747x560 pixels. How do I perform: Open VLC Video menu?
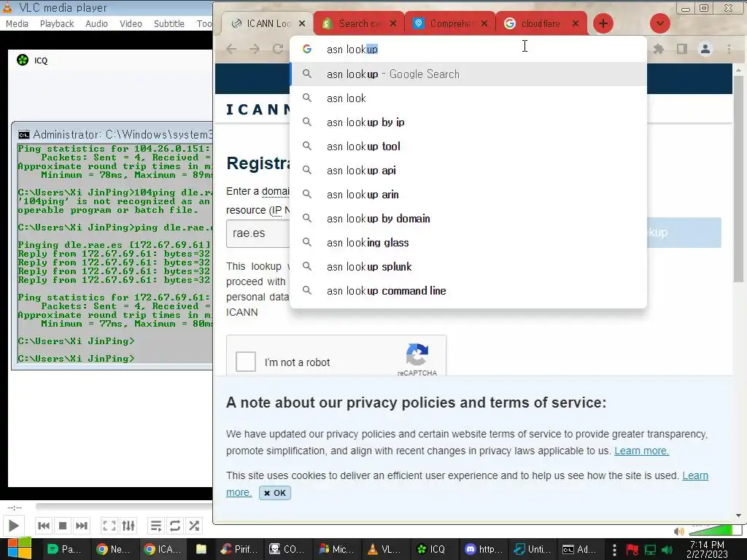[131, 23]
